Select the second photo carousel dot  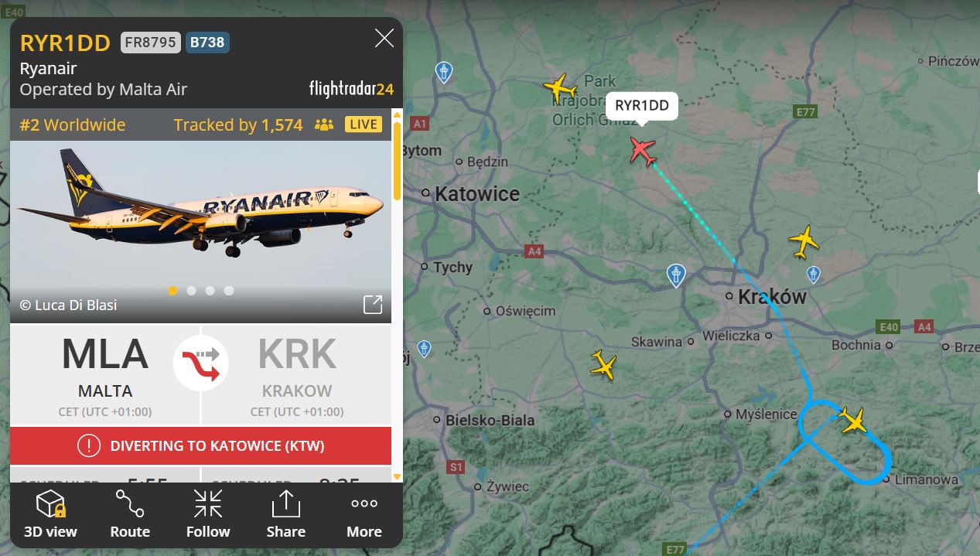click(x=191, y=291)
